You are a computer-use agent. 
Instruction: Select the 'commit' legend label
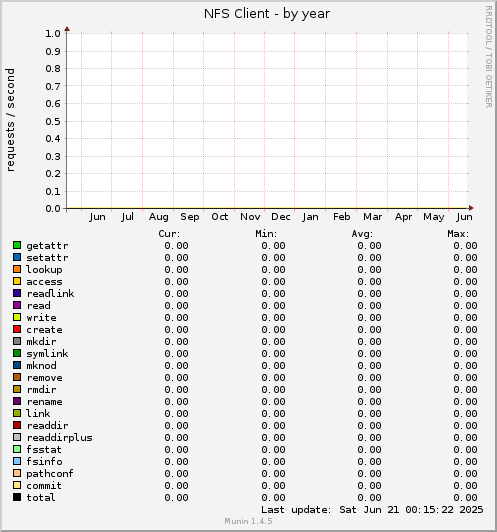[44, 486]
